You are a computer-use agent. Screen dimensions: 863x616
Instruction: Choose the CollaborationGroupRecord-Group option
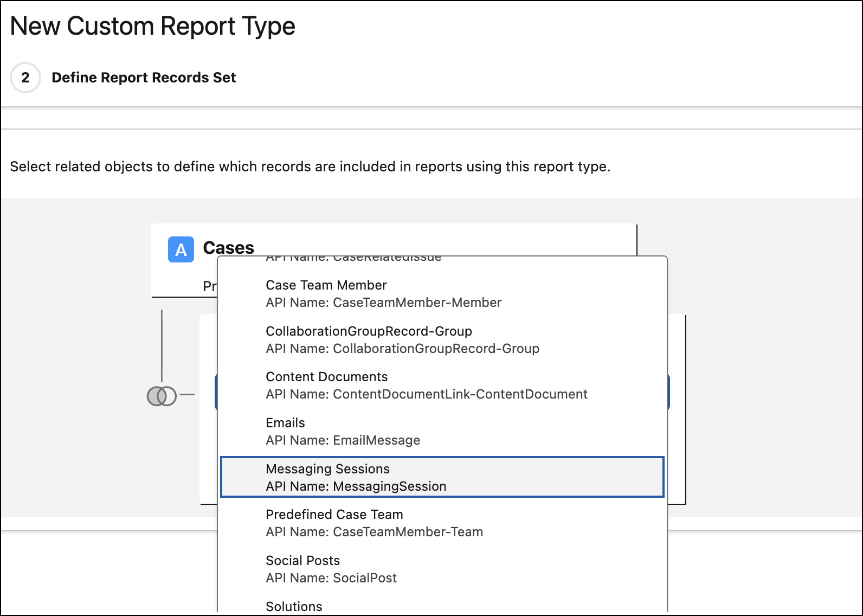(442, 339)
